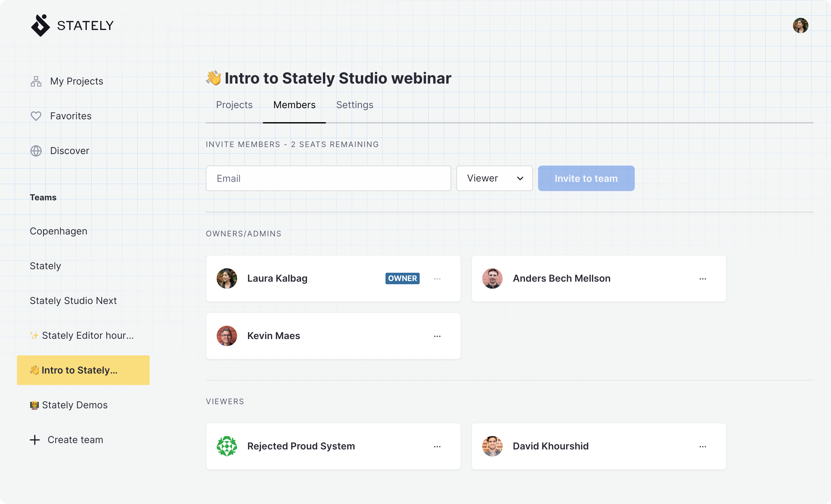831x504 pixels.
Task: Click inside the Email input field
Action: tap(328, 178)
